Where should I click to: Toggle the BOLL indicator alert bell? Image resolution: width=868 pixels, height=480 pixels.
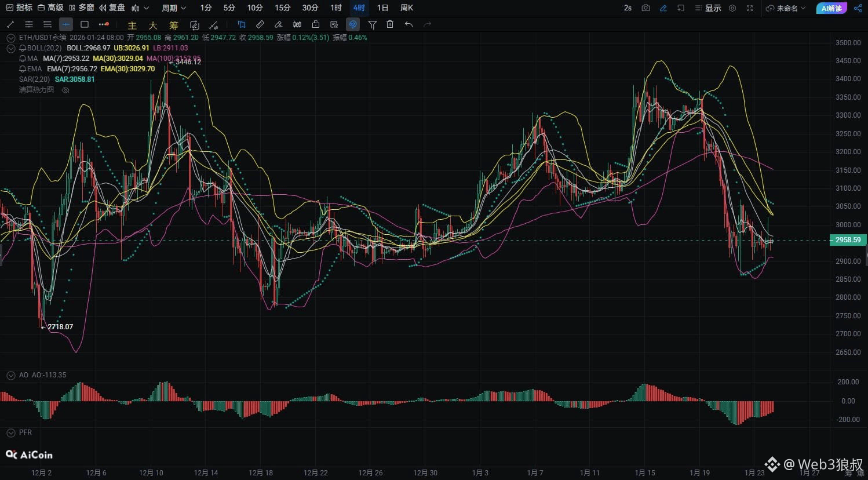coord(23,48)
